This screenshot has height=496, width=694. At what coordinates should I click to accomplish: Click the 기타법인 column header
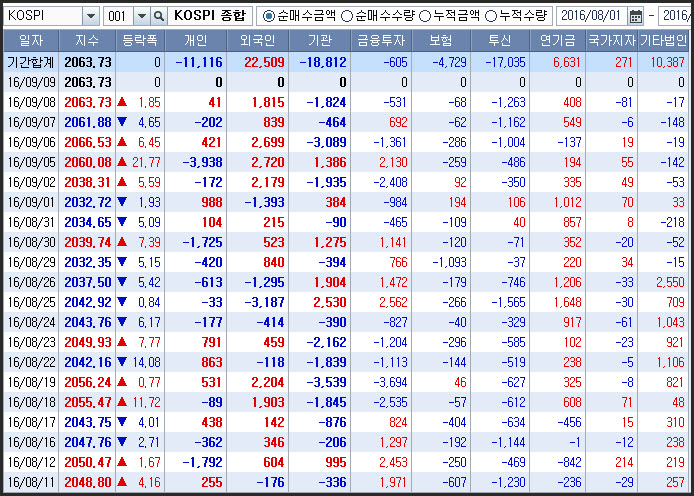click(x=663, y=41)
